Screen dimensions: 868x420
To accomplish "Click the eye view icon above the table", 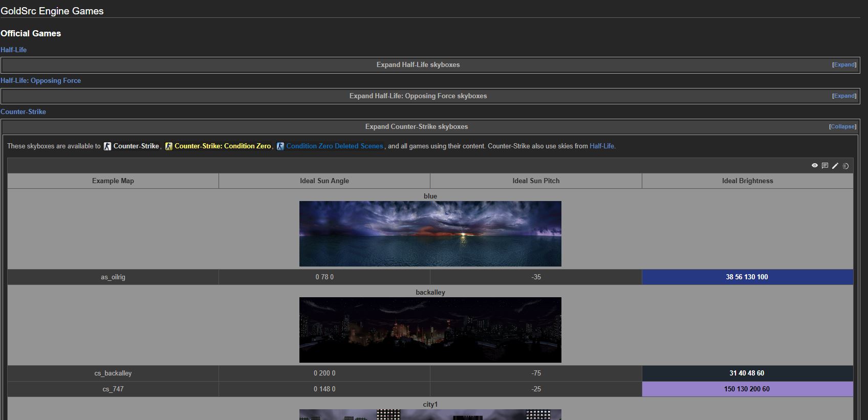I will 814,165.
